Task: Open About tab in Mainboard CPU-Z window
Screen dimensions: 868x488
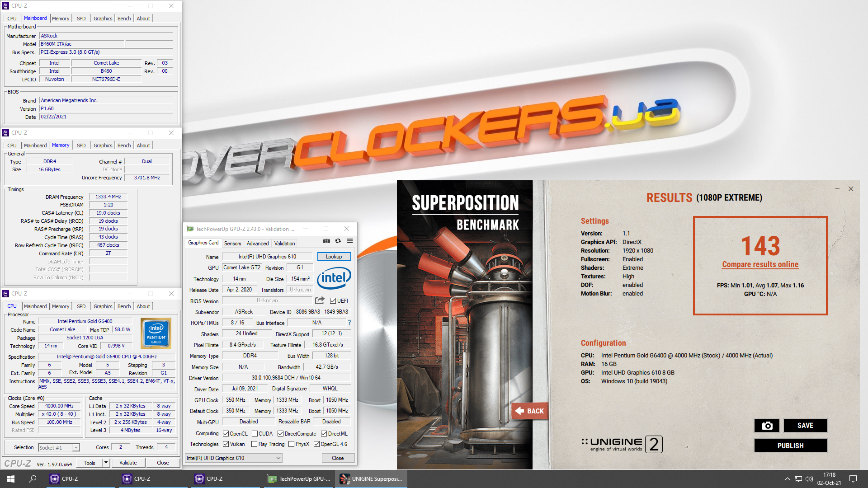Action: [x=143, y=19]
